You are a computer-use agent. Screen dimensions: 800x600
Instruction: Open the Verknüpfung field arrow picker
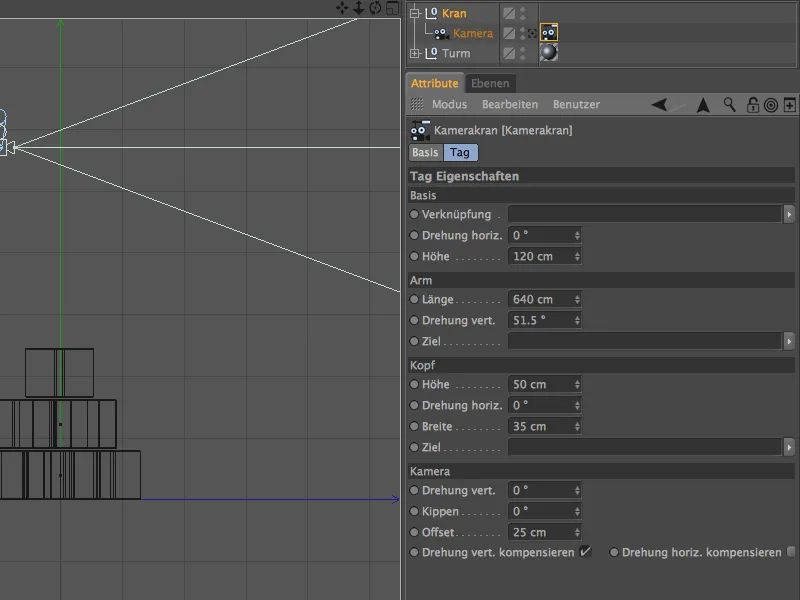789,214
